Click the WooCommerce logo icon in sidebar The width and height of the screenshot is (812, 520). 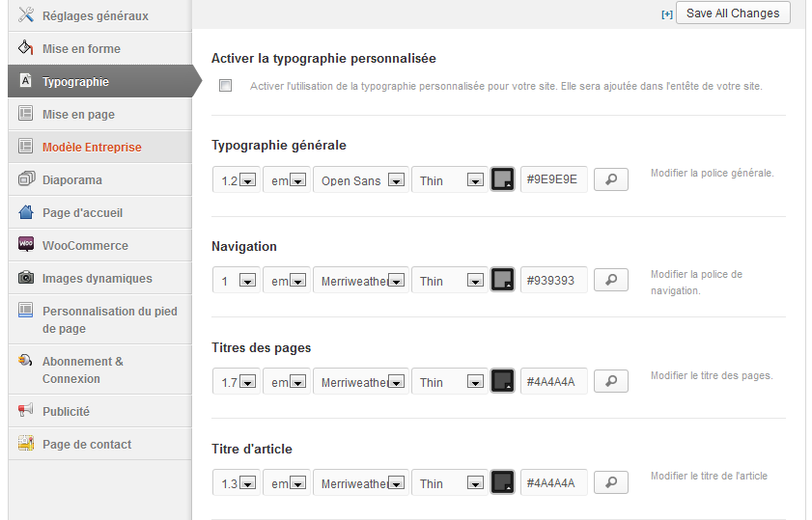tap(26, 245)
